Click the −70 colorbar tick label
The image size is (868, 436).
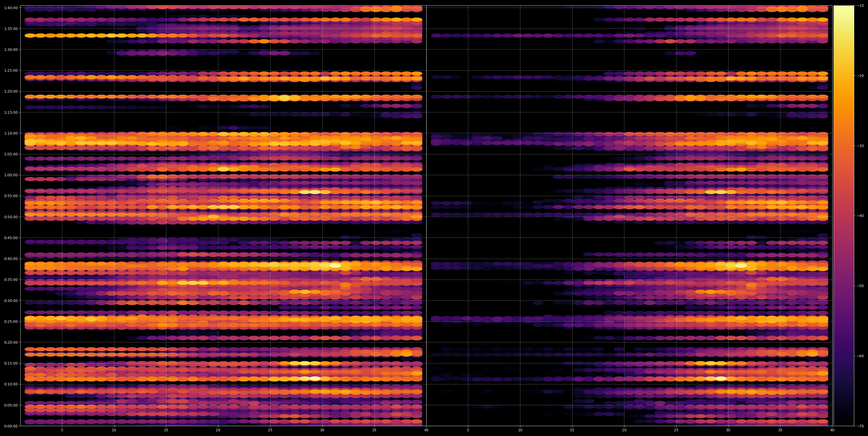[x=860, y=426]
